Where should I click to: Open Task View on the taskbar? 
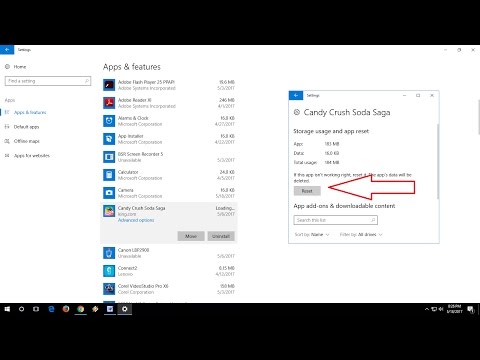36,309
